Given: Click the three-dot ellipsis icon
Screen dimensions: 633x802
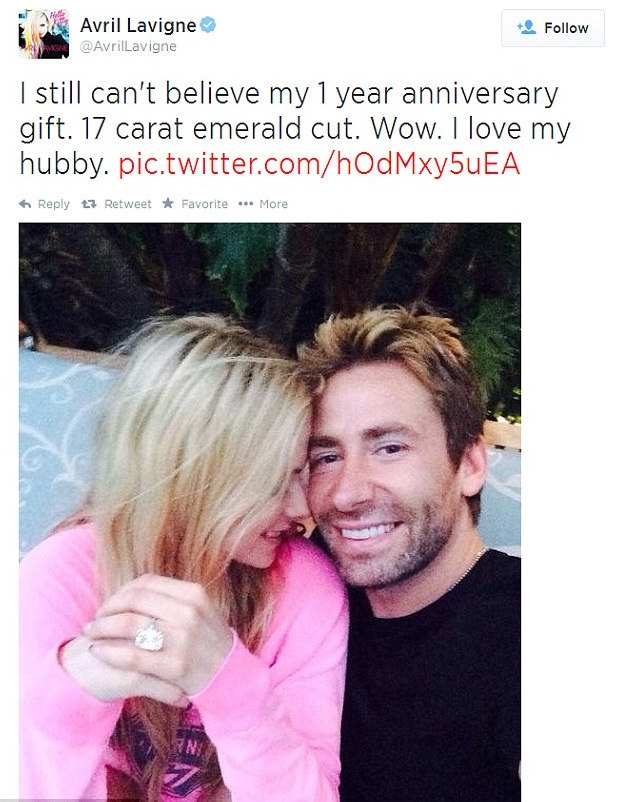Looking at the screenshot, I should 245,204.
